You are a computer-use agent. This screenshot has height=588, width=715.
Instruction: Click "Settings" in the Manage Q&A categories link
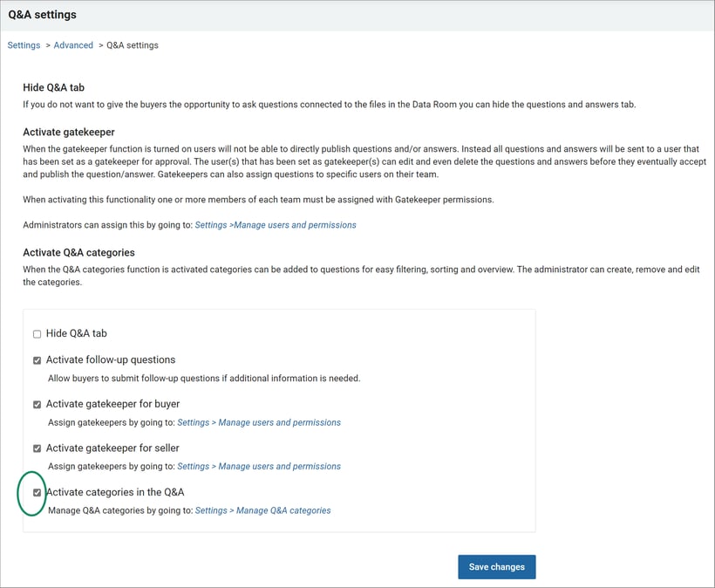[x=214, y=510]
